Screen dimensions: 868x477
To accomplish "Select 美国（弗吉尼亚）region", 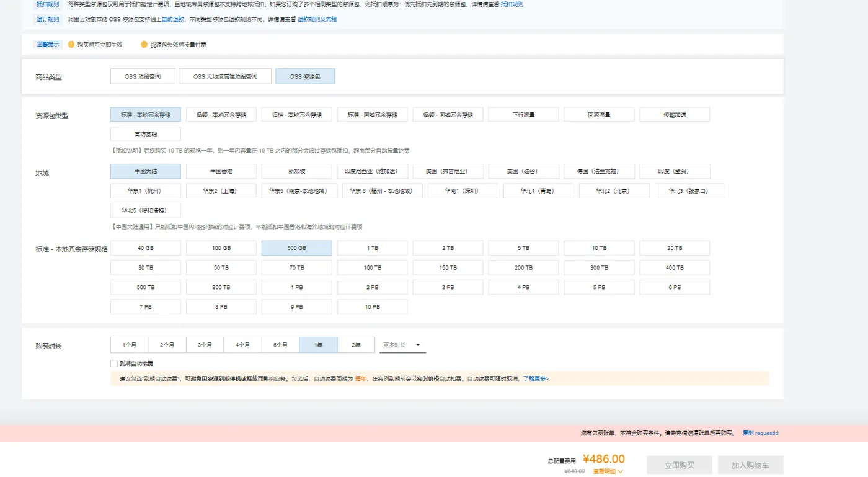I will (448, 171).
